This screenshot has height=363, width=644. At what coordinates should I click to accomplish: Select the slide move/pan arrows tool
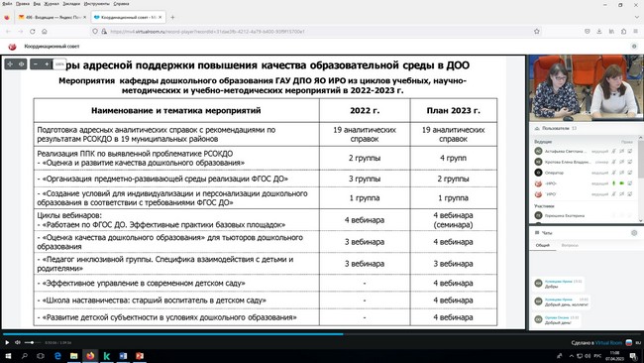click(x=10, y=64)
